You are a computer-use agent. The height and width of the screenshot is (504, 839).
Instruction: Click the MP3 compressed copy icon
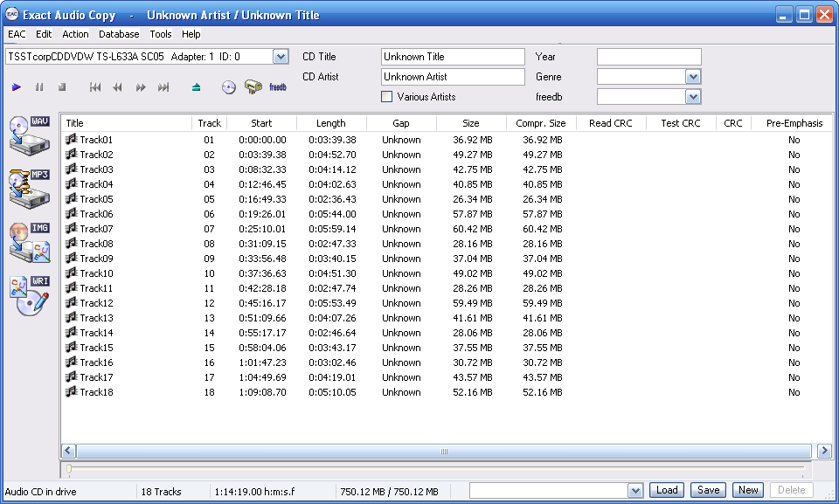point(29,187)
